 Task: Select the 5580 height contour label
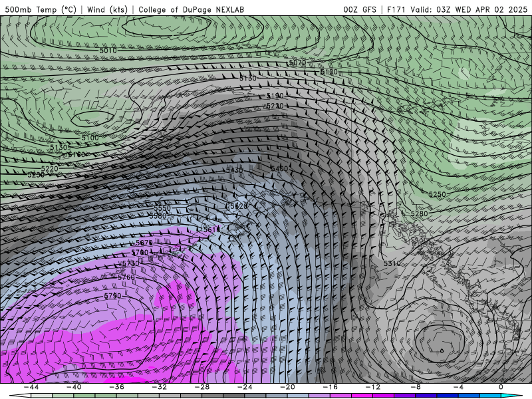(x=158, y=215)
